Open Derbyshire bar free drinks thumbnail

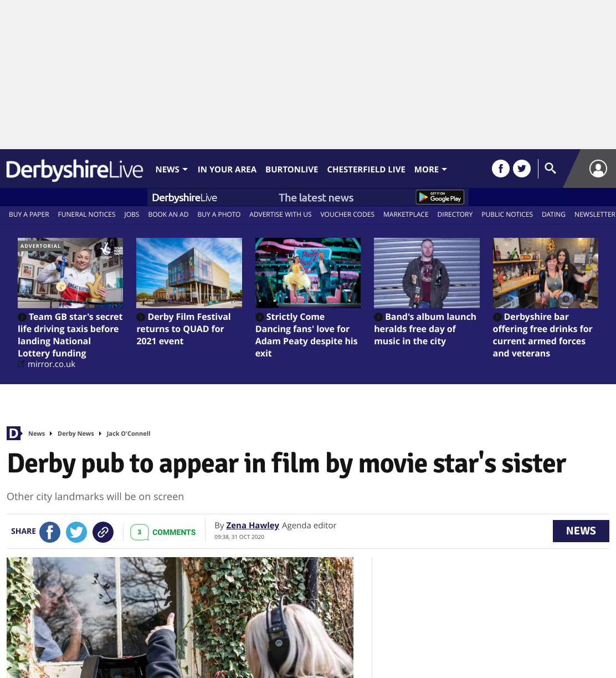[x=546, y=273]
